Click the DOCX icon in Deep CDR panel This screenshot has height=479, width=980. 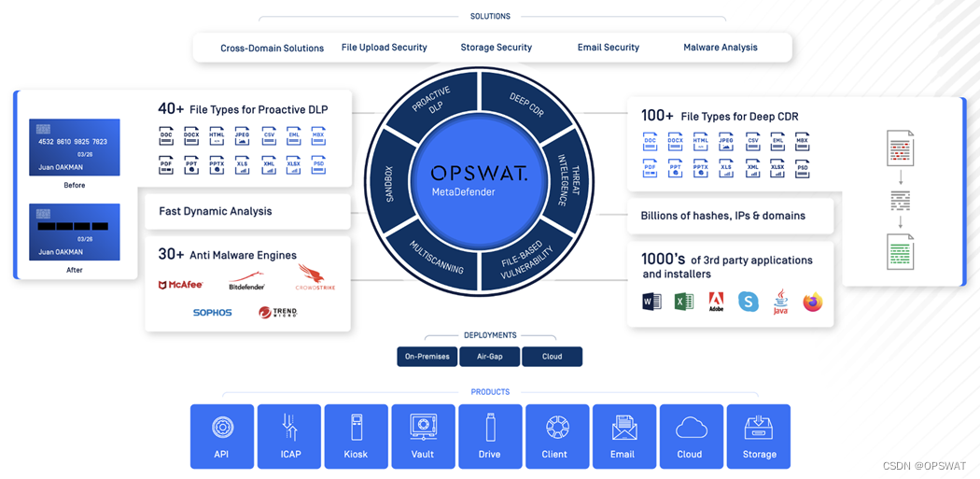tap(675, 141)
